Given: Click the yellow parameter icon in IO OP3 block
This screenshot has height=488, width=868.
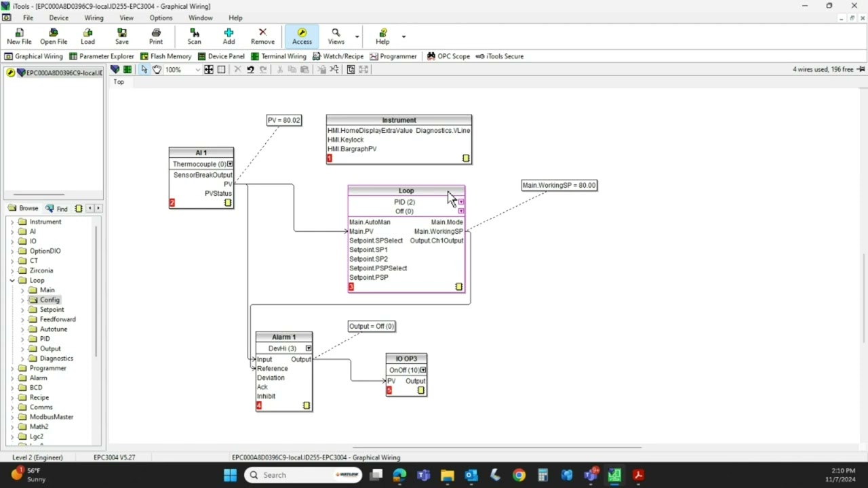Looking at the screenshot, I should click(x=421, y=390).
